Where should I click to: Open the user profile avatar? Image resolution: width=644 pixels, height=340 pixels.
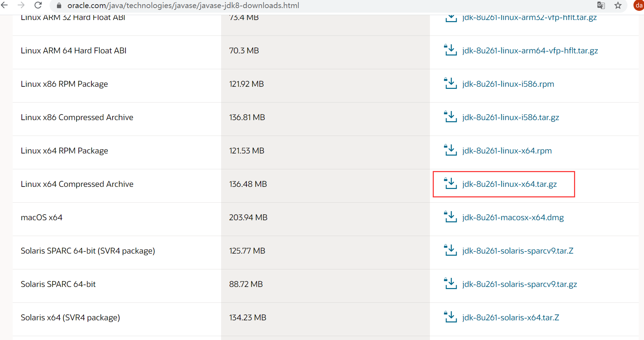click(639, 5)
